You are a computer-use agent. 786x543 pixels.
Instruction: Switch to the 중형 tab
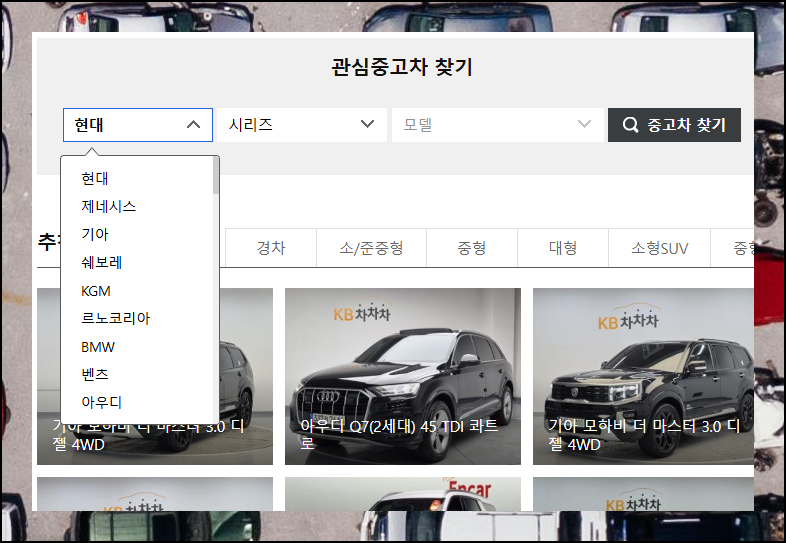point(472,248)
